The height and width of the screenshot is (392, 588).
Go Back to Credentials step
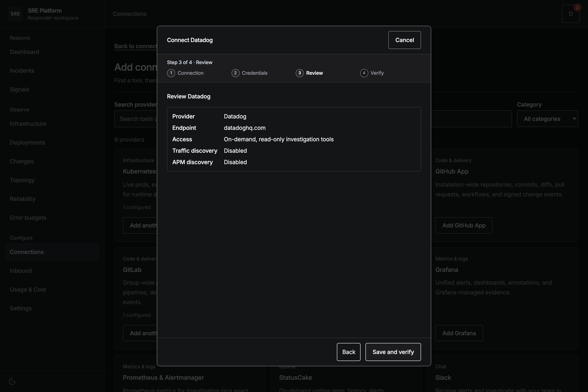[349, 352]
